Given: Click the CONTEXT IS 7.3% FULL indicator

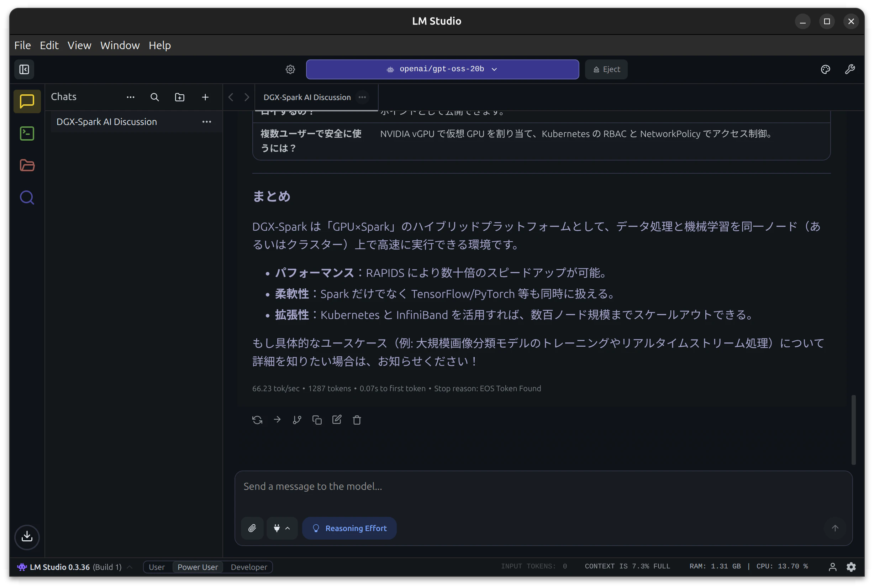Looking at the screenshot, I should 627,566.
